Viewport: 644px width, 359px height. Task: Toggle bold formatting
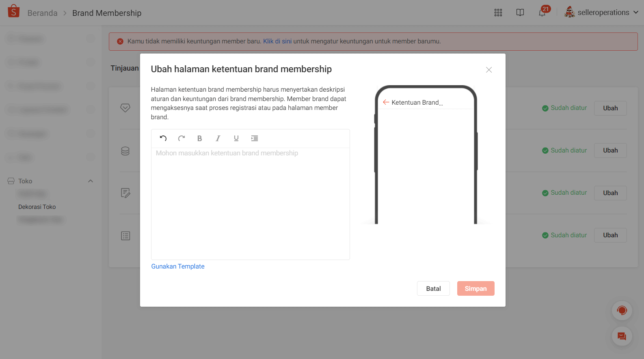pos(200,138)
